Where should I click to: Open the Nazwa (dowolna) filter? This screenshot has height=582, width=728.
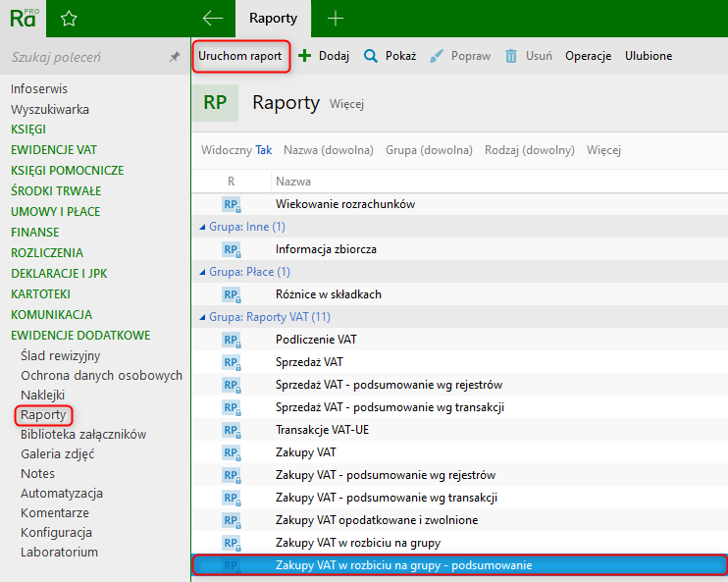point(328,150)
